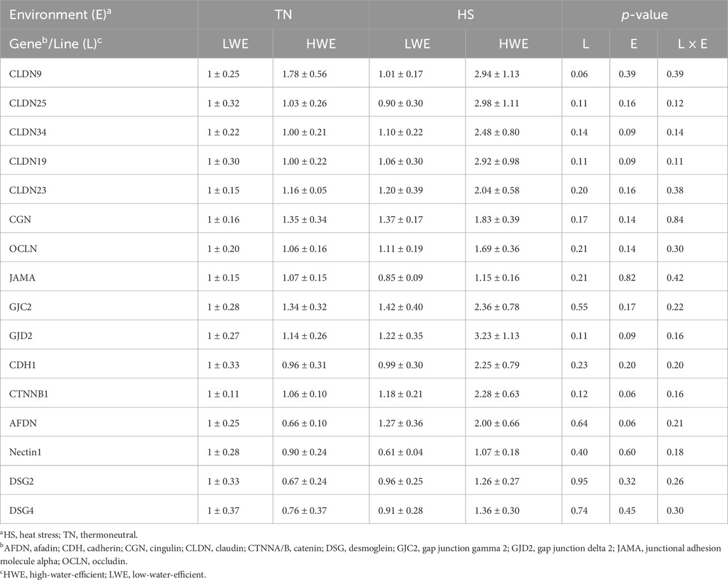The height and width of the screenshot is (580, 728).
Task: Select the 3.23 ± 1.13 cell
Action: [497, 336]
